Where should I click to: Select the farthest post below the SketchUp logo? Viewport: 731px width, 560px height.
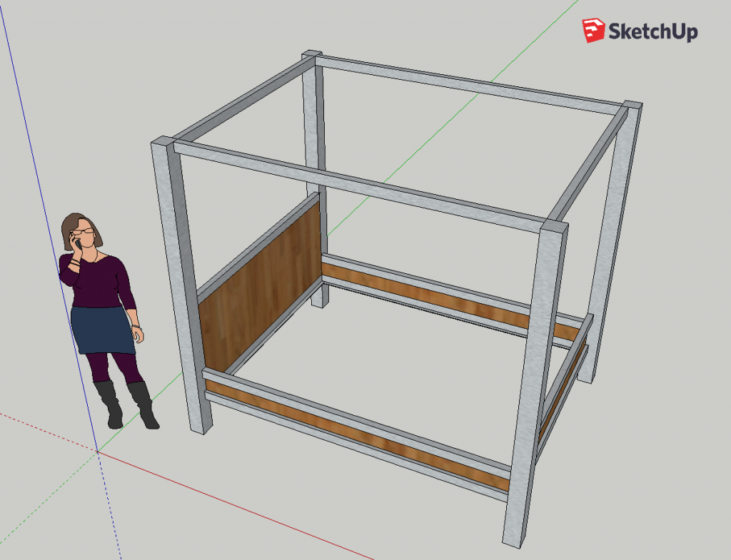pos(612,235)
